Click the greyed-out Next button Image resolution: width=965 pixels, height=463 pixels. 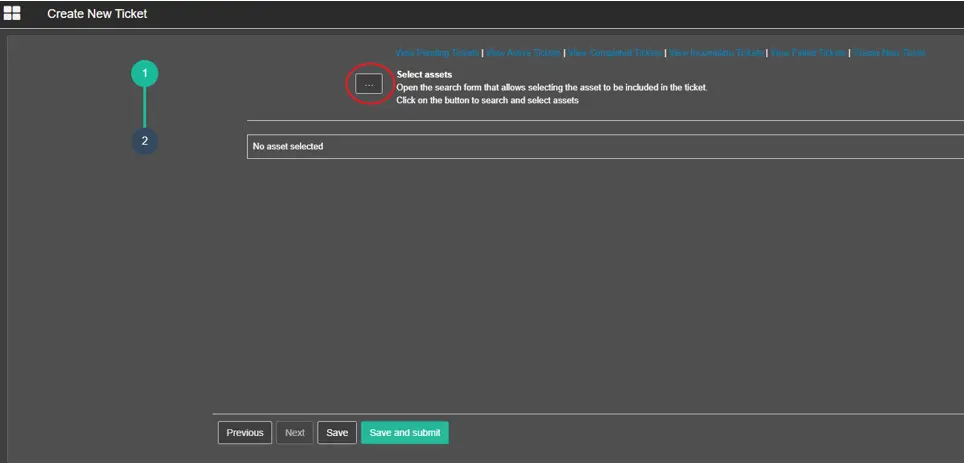point(295,433)
